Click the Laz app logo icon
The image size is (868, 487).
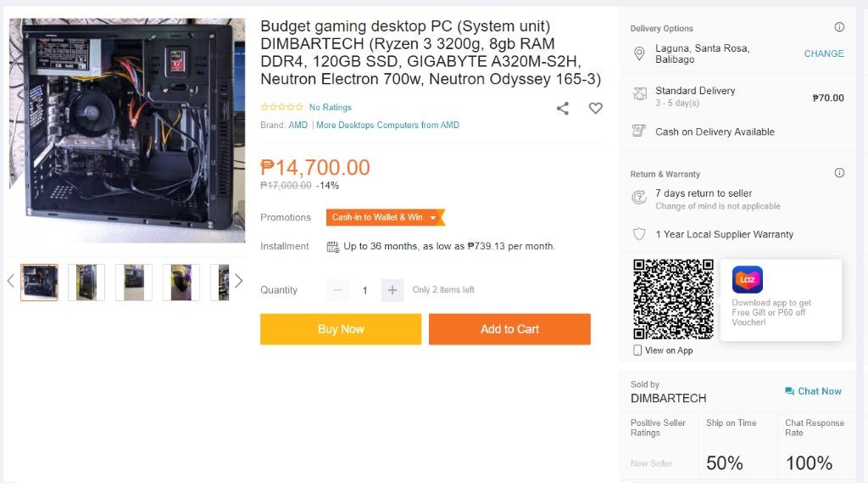(x=747, y=279)
